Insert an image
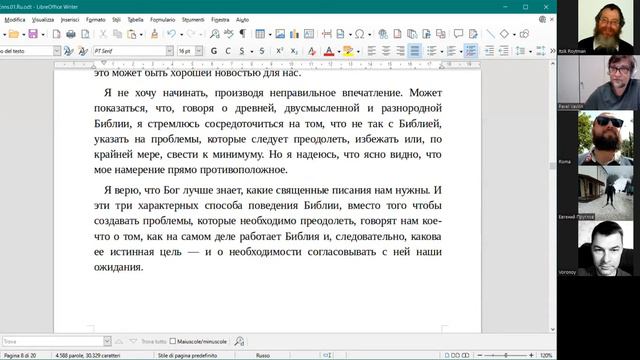Image resolution: width=640 pixels, height=360 pixels. click(x=280, y=34)
